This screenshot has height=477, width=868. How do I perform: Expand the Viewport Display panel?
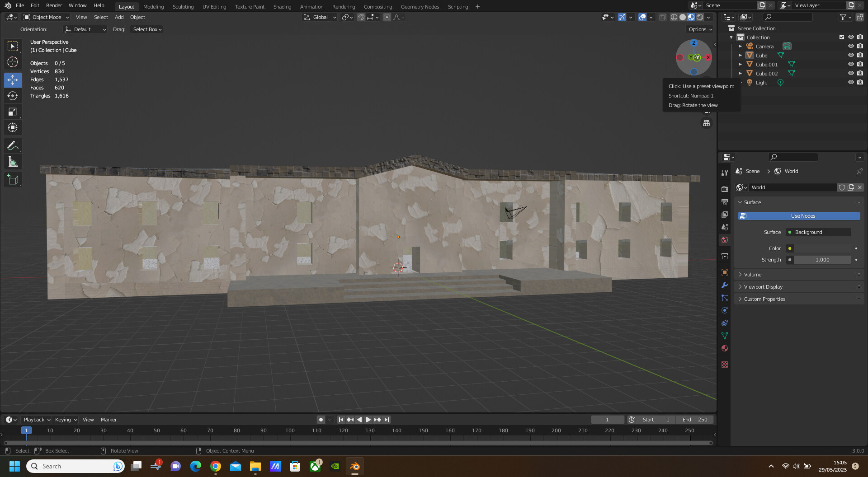[763, 287]
